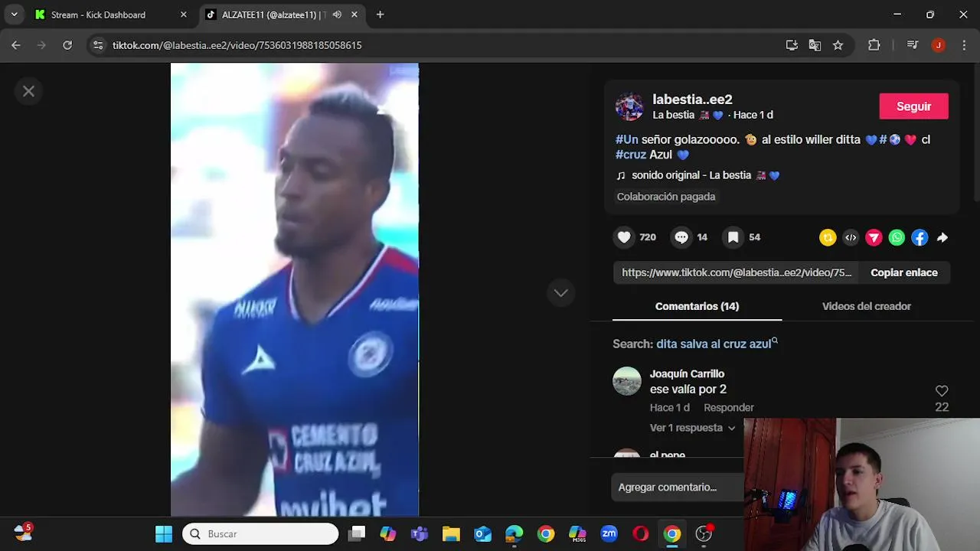This screenshot has height=551, width=980.
Task: Click Seguir to follow labestia..ee2
Action: [x=913, y=106]
